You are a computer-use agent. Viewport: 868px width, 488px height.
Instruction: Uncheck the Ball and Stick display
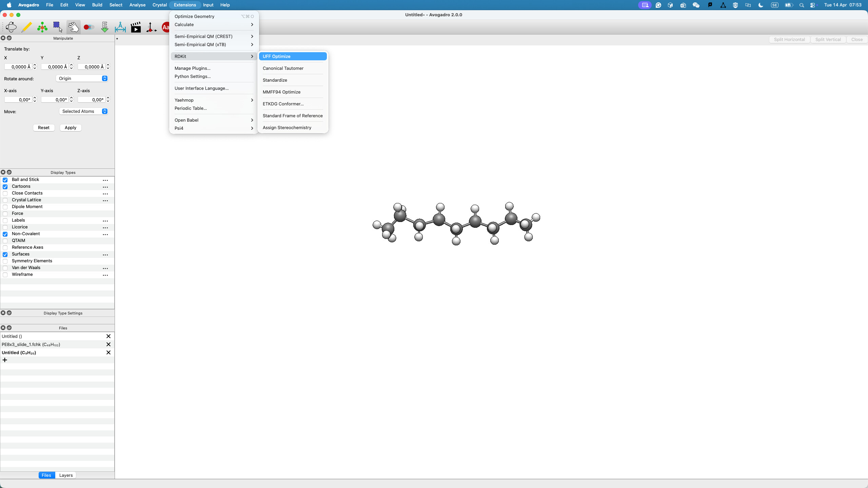pyautogui.click(x=5, y=180)
